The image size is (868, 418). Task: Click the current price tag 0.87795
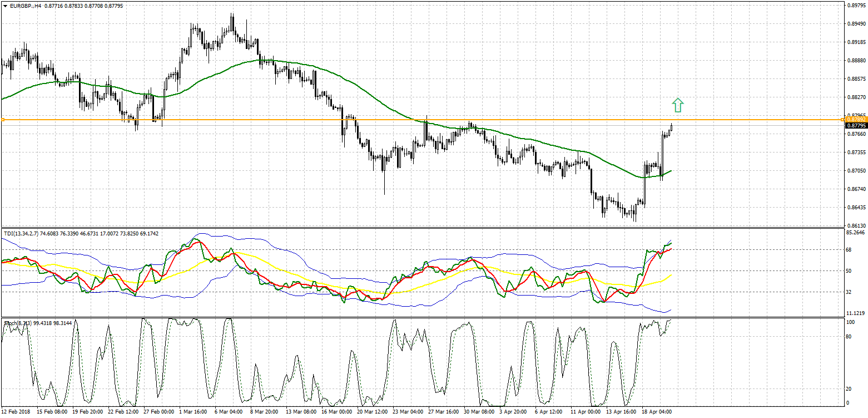tap(855, 126)
